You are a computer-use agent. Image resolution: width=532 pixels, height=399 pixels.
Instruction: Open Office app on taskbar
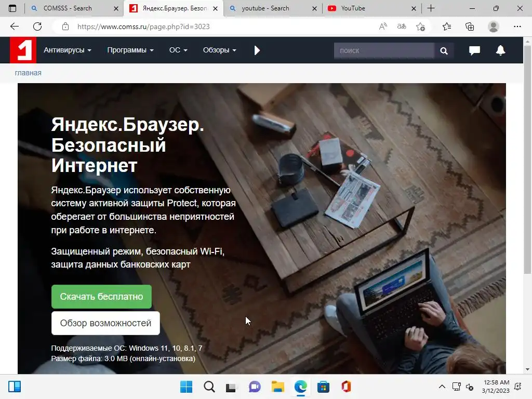(x=346, y=387)
